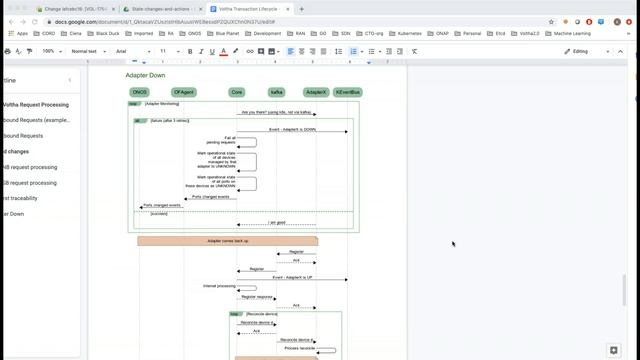Open the font size 11 dropdown

[x=169, y=51]
